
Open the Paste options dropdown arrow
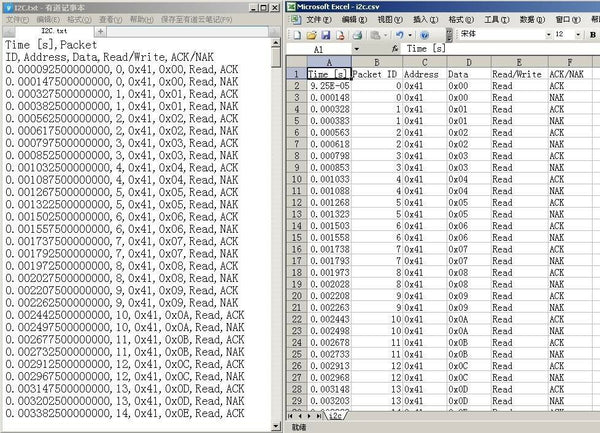click(385, 35)
